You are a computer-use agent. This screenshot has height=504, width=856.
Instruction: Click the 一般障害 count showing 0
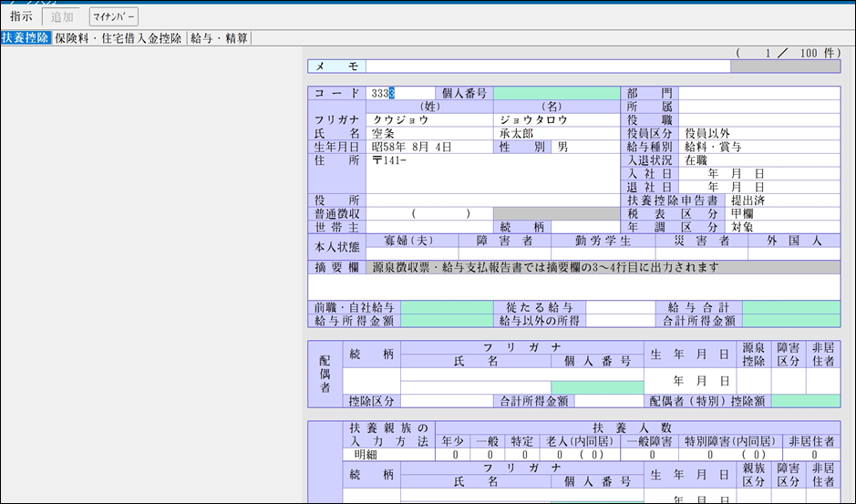pos(650,455)
